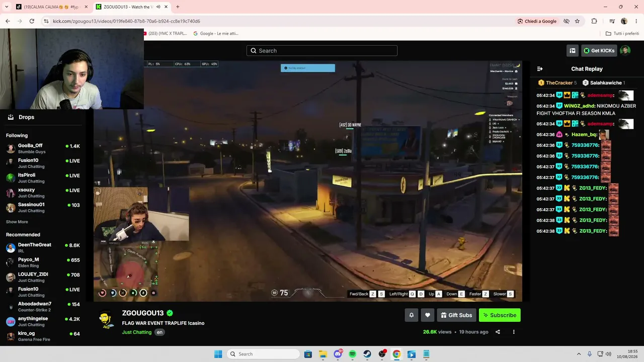Viewport: 644px width, 362px height.
Task: Open OBS Studio from the taskbar
Action: (x=382, y=354)
